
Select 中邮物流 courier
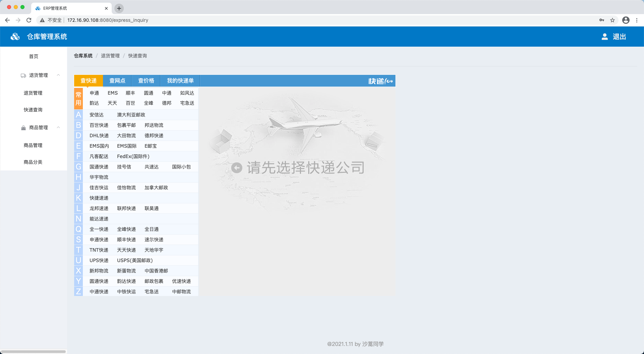(x=181, y=292)
